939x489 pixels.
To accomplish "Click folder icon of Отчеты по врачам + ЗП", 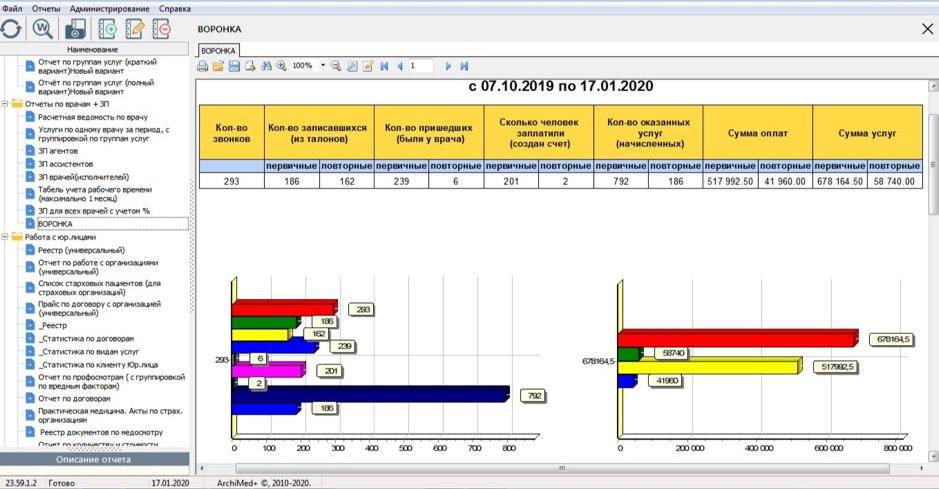I will click(17, 104).
